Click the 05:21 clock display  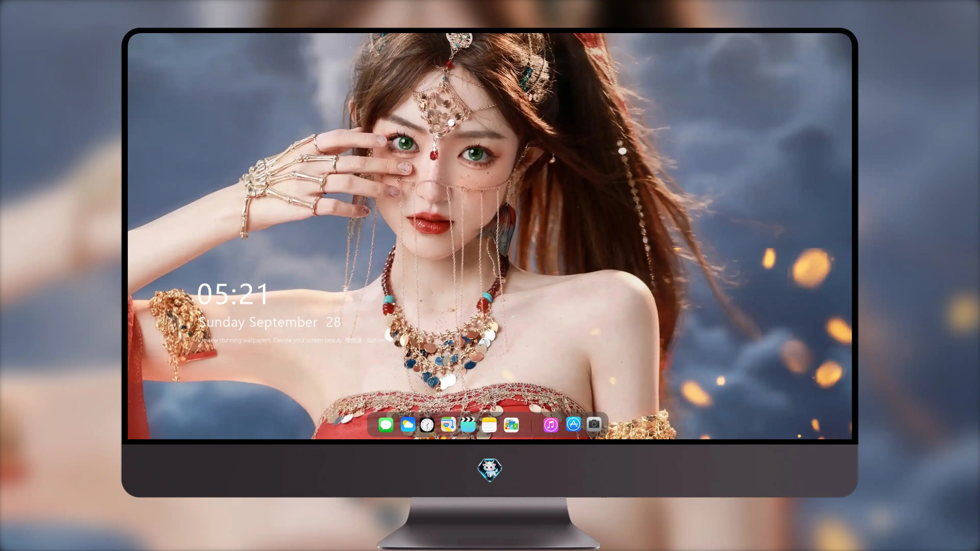click(x=232, y=294)
